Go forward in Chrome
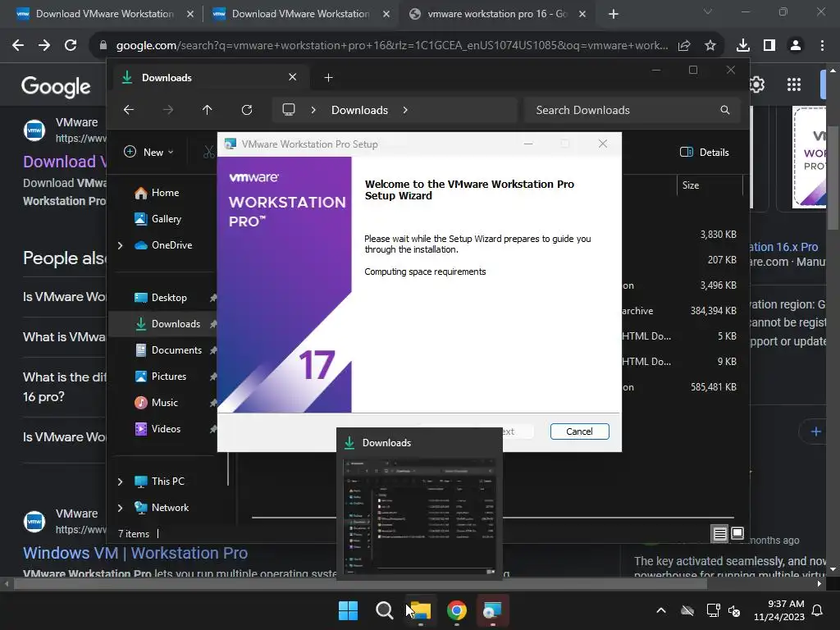 [44, 46]
